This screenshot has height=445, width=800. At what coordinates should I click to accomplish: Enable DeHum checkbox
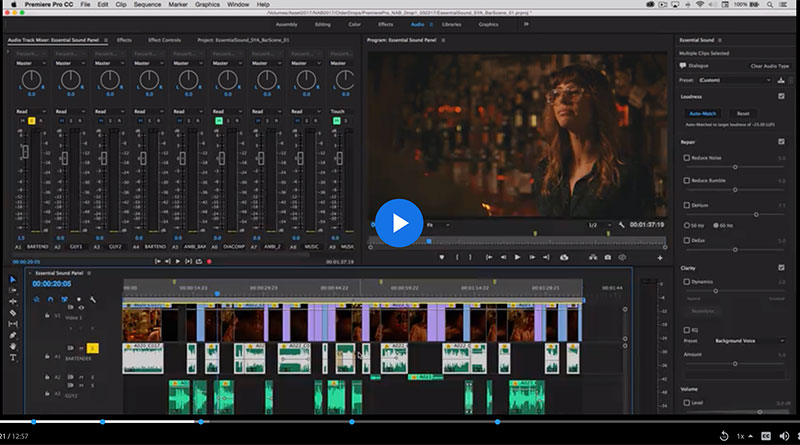[687, 205]
